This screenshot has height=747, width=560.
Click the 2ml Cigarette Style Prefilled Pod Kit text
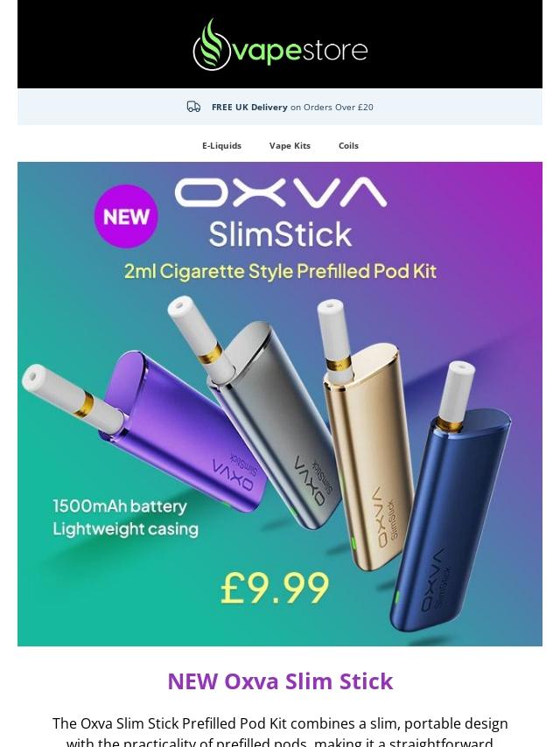tap(280, 271)
